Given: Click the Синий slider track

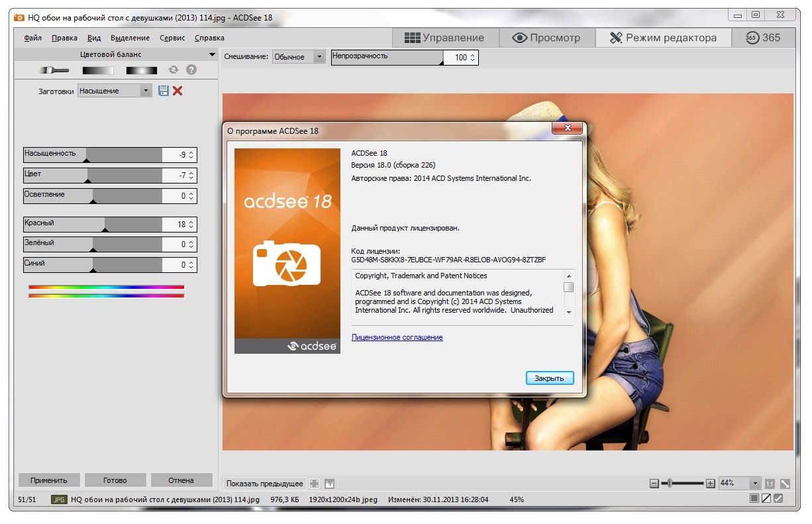Looking at the screenshot, I should tap(93, 265).
